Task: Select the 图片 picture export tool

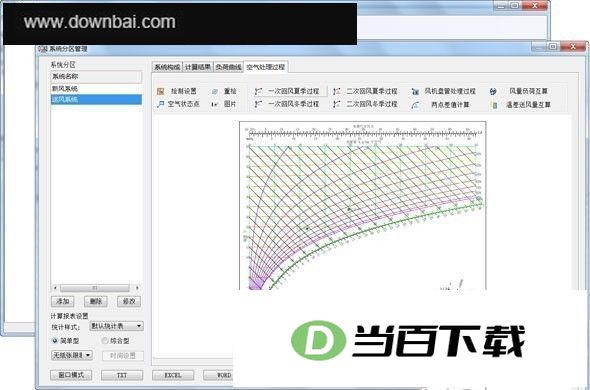Action: coord(224,104)
